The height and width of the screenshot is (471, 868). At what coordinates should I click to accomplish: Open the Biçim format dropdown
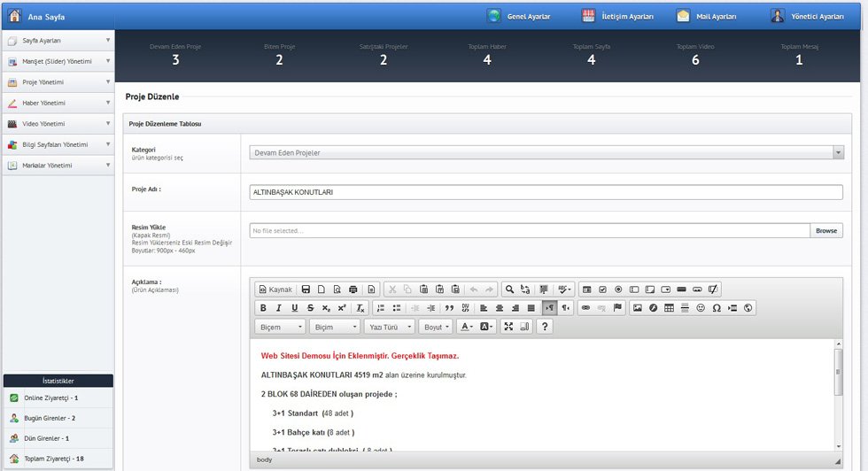point(335,327)
